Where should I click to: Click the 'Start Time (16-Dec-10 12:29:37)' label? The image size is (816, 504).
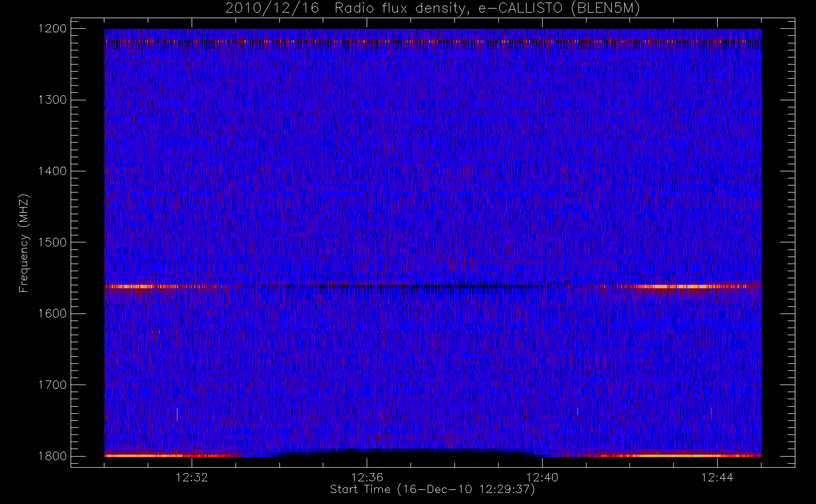(x=432, y=489)
